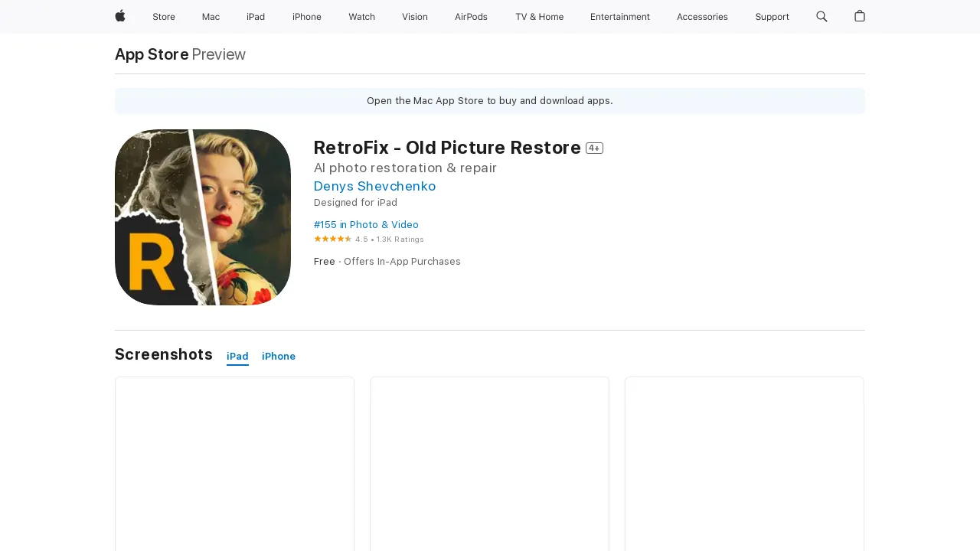The image size is (980, 551).
Task: Click the Support menu item
Action: pos(772,16)
